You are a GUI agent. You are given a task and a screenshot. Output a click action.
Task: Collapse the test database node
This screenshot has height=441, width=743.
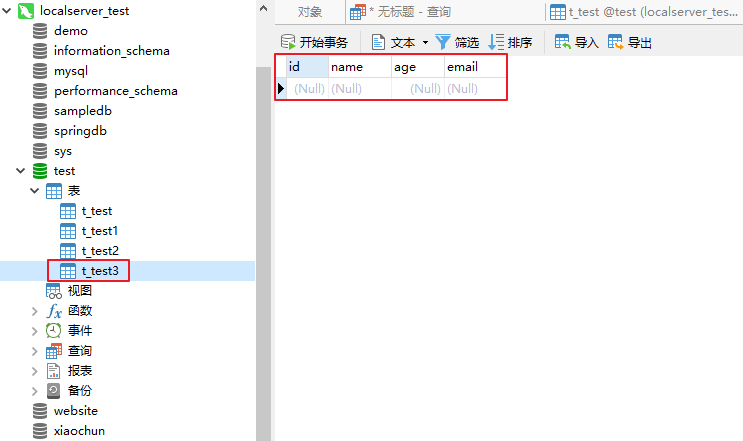point(20,171)
